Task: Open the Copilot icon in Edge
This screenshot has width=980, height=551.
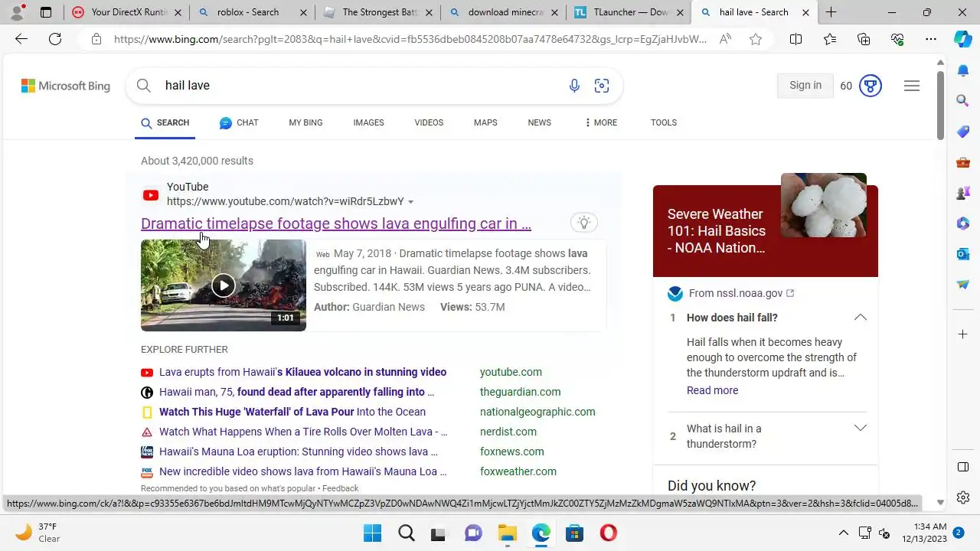Action: pos(963,39)
